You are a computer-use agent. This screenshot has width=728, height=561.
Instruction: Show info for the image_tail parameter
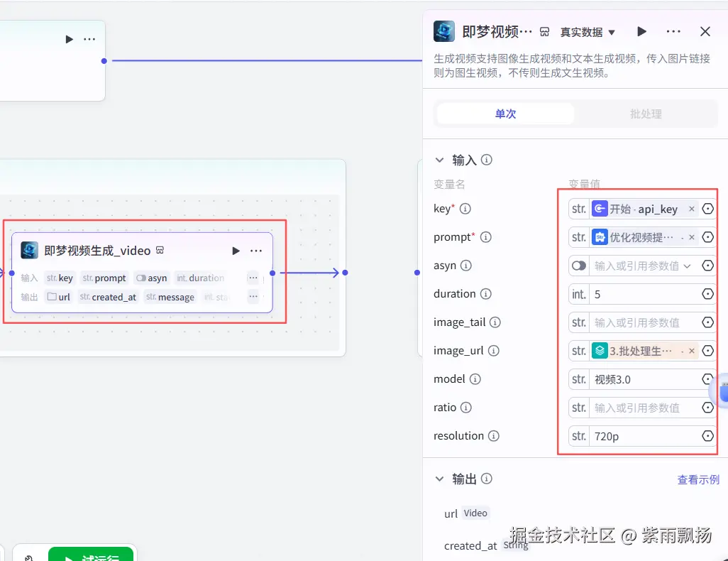(495, 322)
